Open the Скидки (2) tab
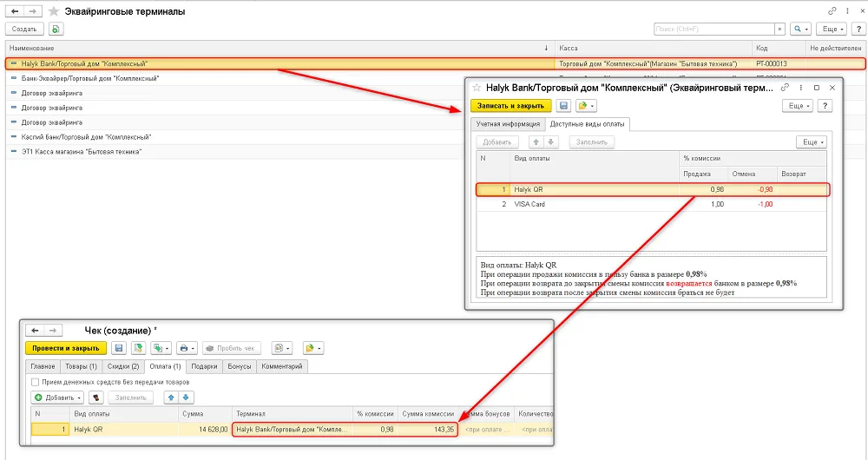This screenshot has height=460, width=868. click(123, 366)
